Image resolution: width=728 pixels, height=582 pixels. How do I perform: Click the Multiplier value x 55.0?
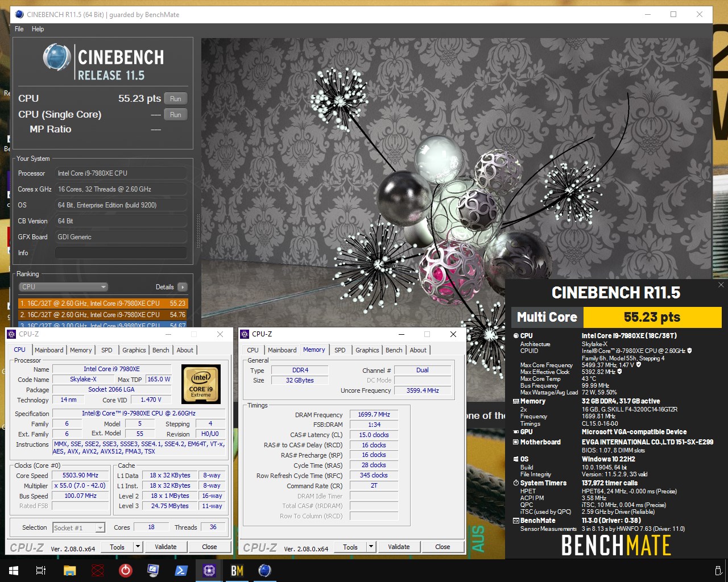click(x=80, y=485)
